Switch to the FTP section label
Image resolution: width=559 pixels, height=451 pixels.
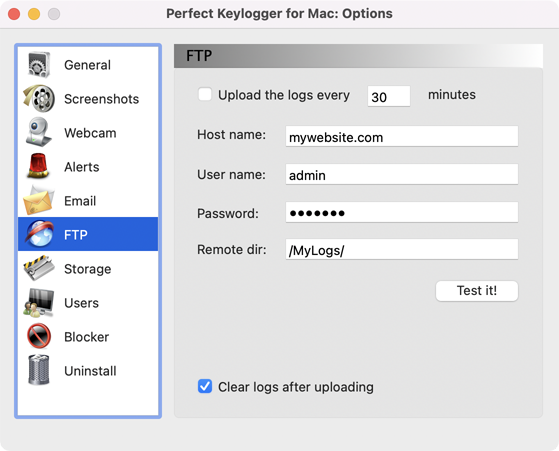coord(76,235)
